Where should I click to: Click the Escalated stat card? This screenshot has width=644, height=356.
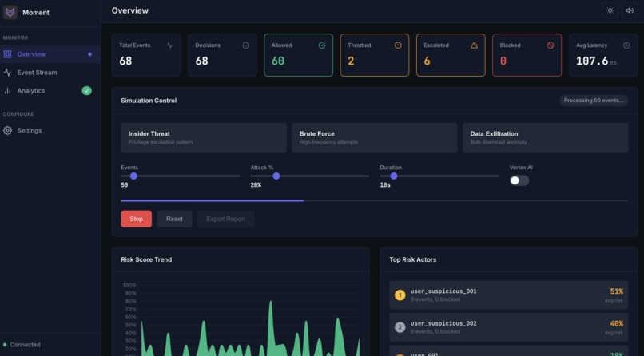pyautogui.click(x=451, y=55)
